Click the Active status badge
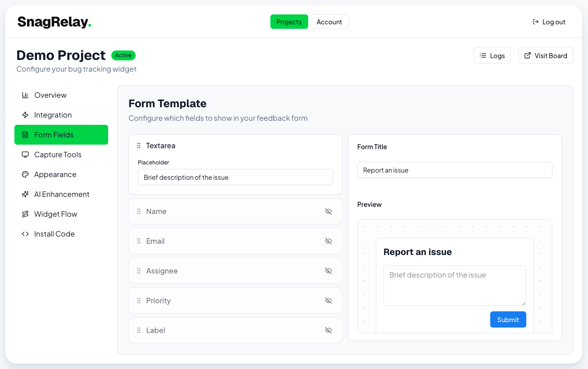The height and width of the screenshot is (369, 588). pos(123,55)
